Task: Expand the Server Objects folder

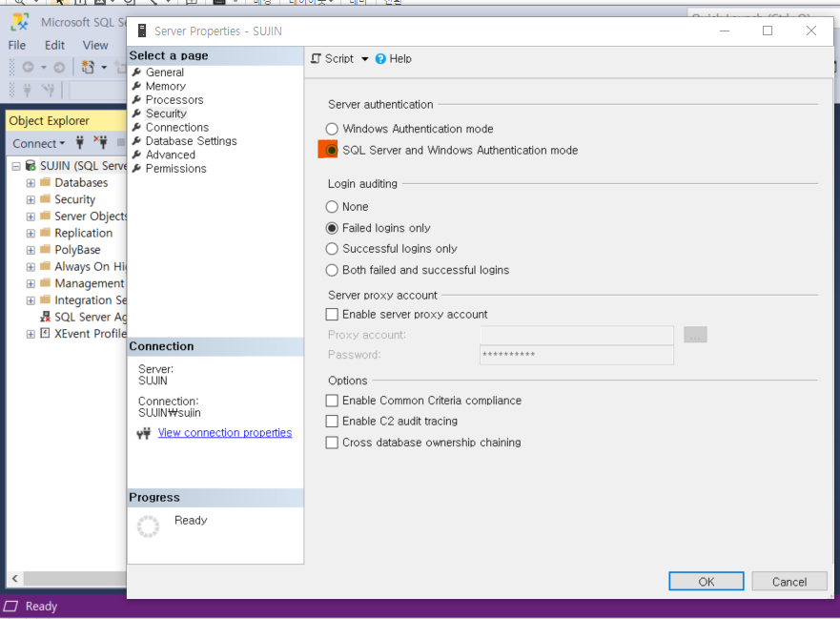Action: coord(31,217)
